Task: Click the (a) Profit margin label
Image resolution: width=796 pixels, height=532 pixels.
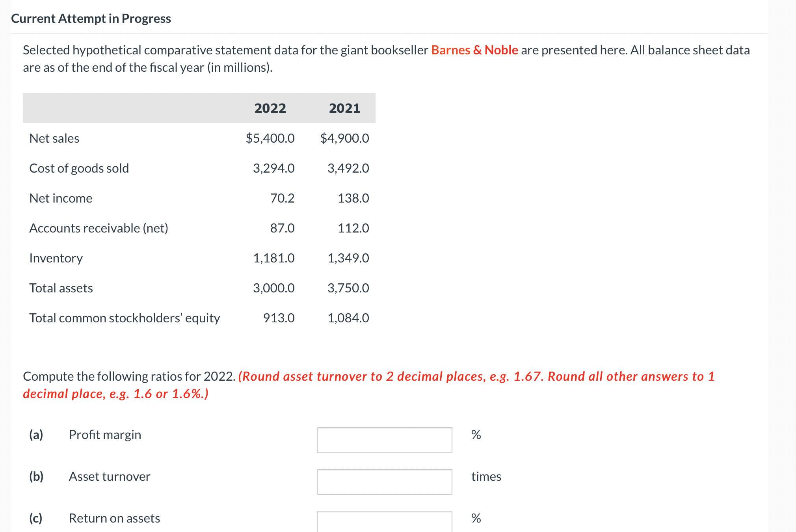Action: point(37,435)
